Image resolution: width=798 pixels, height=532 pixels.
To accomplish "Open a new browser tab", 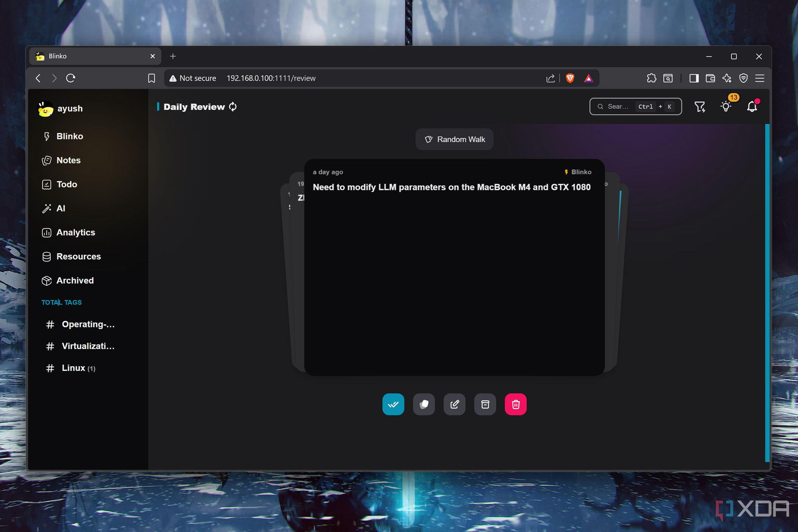I will click(173, 56).
